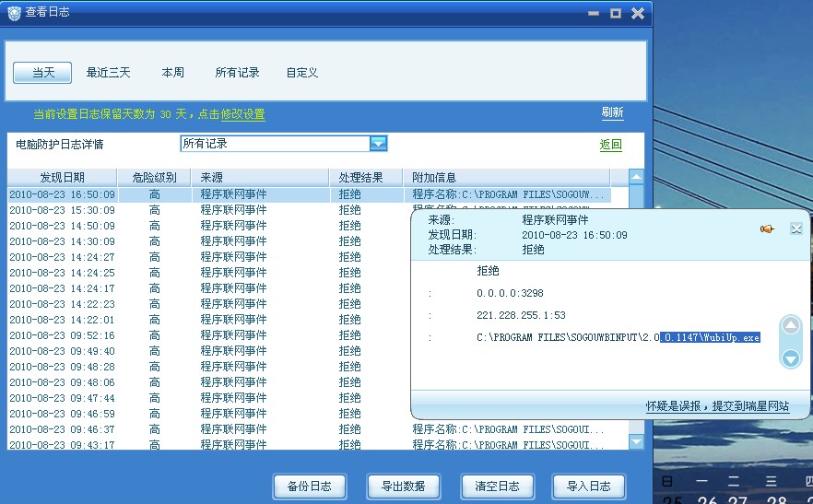813x504 pixels.
Task: Select log row 2010-08-23 09:48:28
Action: tap(208, 367)
